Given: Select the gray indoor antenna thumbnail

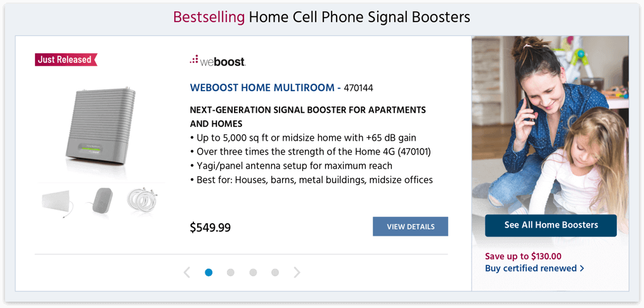Looking at the screenshot, I should pos(100,200).
